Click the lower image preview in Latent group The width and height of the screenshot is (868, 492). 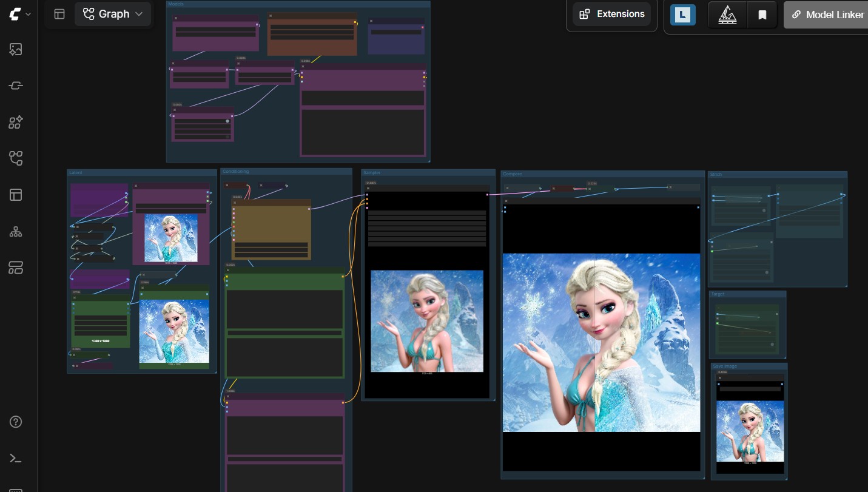174,331
